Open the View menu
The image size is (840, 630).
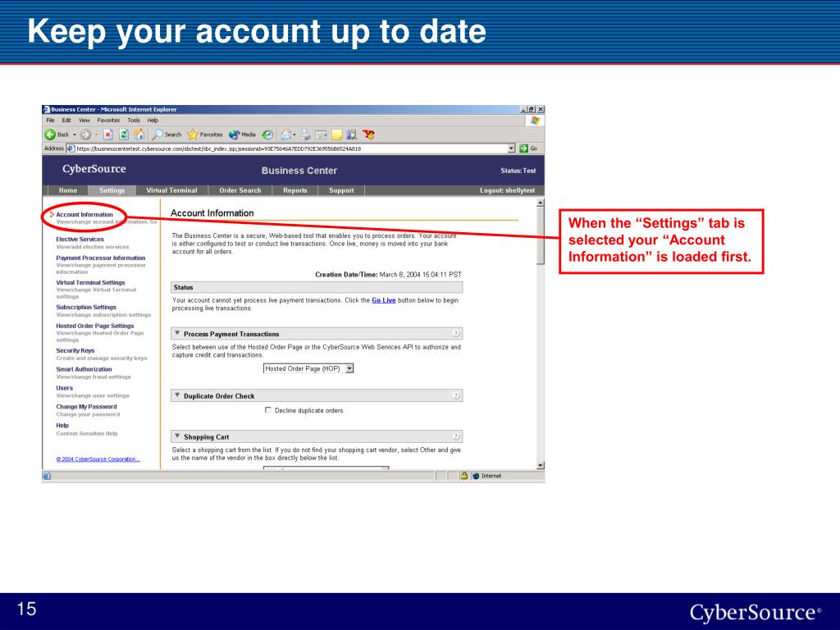click(x=84, y=121)
